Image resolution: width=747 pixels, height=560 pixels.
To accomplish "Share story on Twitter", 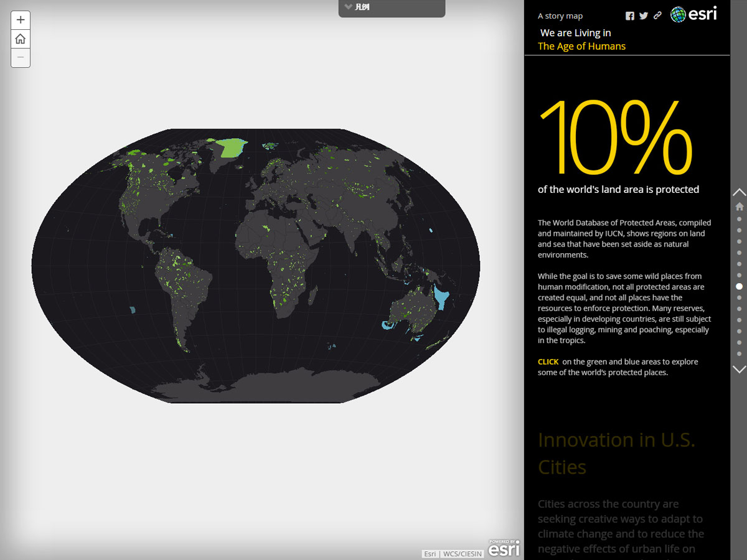I will pos(644,16).
